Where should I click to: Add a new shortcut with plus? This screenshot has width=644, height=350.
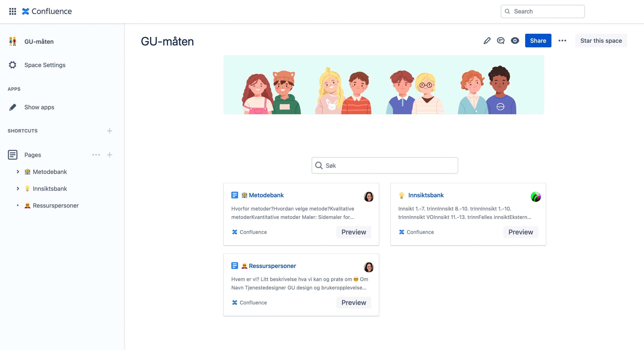109,131
